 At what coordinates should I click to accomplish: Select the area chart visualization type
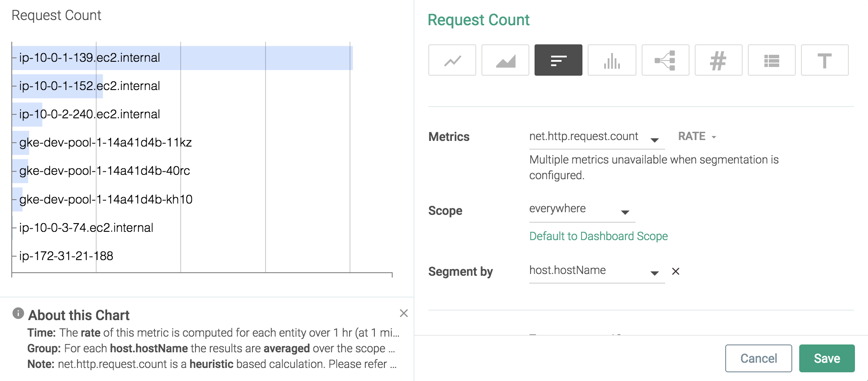[505, 60]
